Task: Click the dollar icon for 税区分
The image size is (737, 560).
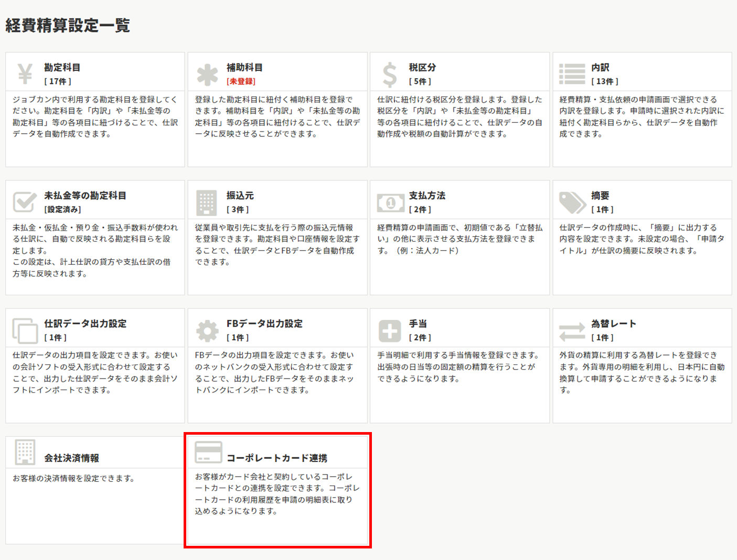Action: click(389, 74)
